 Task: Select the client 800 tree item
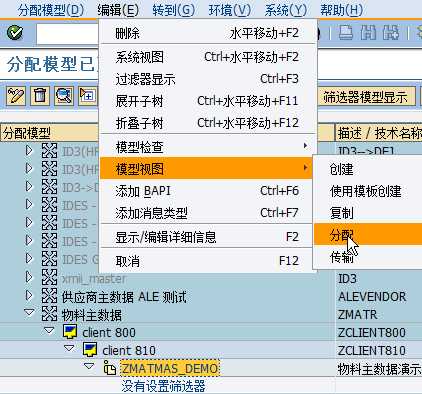coord(109,333)
